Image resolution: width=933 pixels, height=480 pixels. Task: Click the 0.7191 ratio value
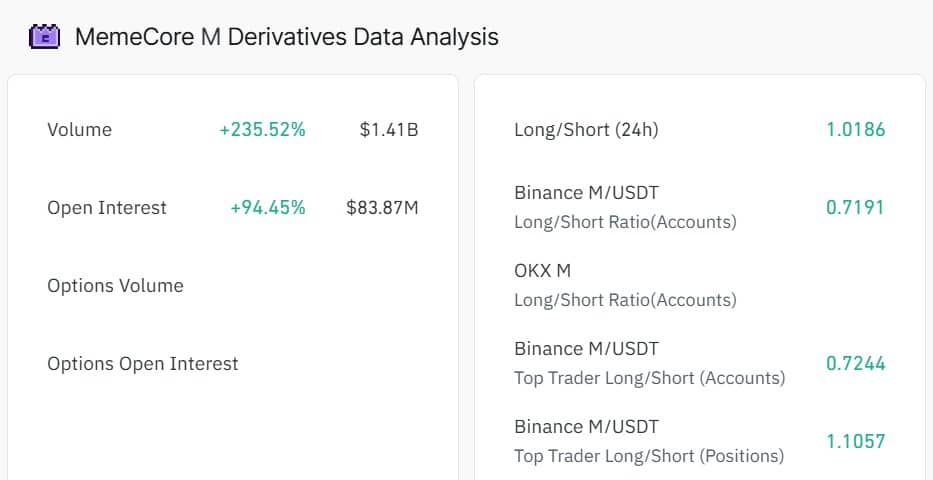pyautogui.click(x=855, y=208)
